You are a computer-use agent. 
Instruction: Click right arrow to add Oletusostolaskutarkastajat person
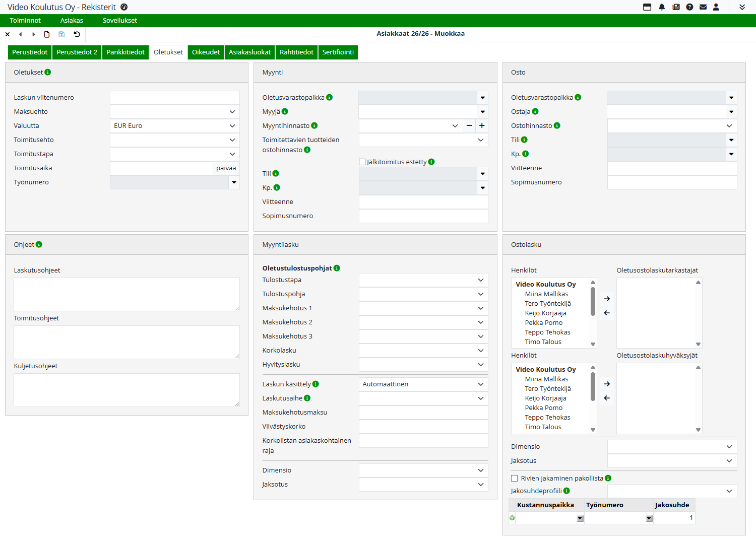[607, 299]
